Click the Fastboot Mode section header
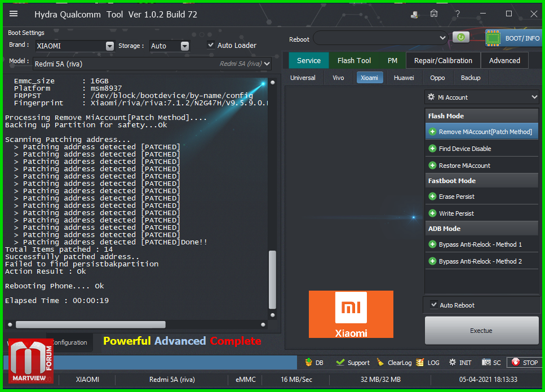 pos(482,181)
